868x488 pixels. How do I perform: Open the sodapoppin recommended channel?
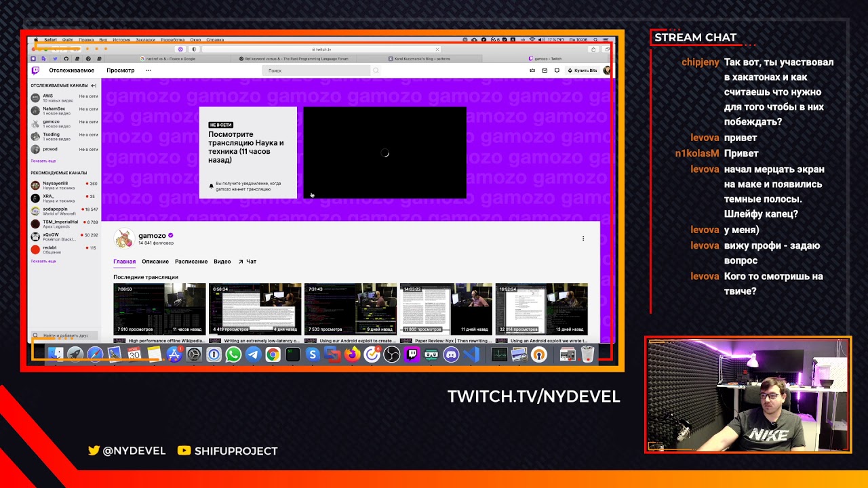coord(64,211)
